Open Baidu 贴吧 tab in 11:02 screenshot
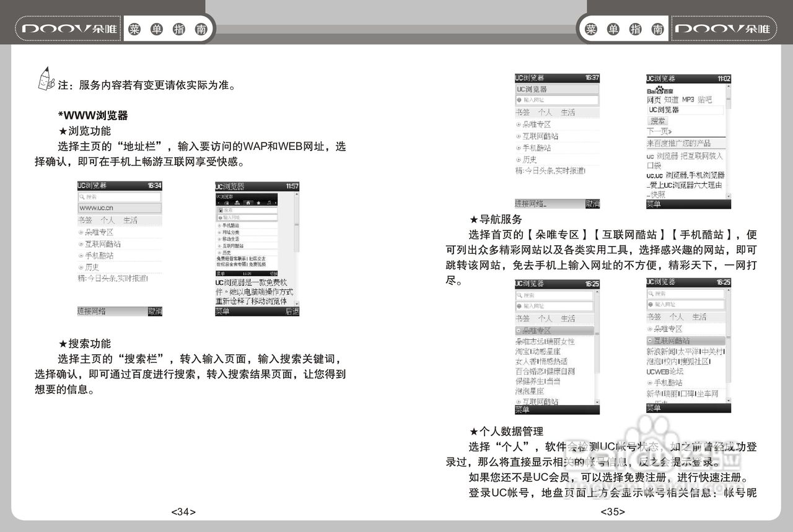Screen dimensions: 793x532 (705, 100)
